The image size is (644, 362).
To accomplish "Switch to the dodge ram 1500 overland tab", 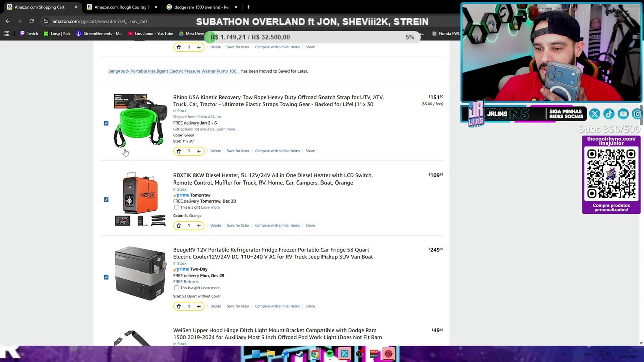I will (201, 7).
